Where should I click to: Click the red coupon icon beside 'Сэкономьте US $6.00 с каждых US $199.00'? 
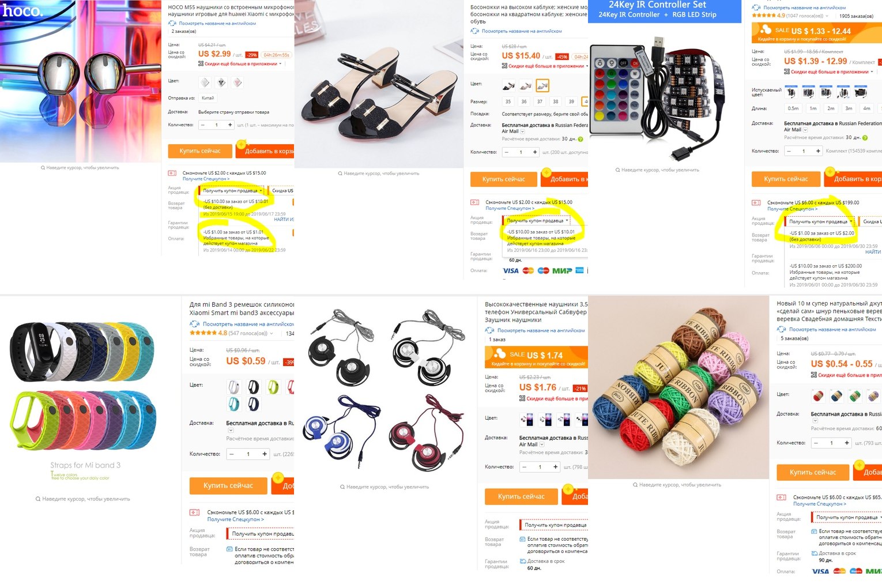pyautogui.click(x=756, y=203)
